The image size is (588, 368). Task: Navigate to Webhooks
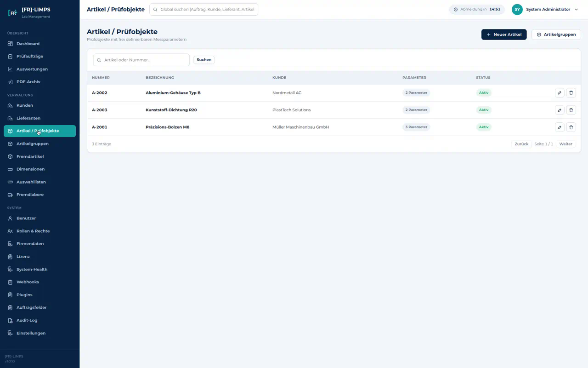click(x=40, y=282)
